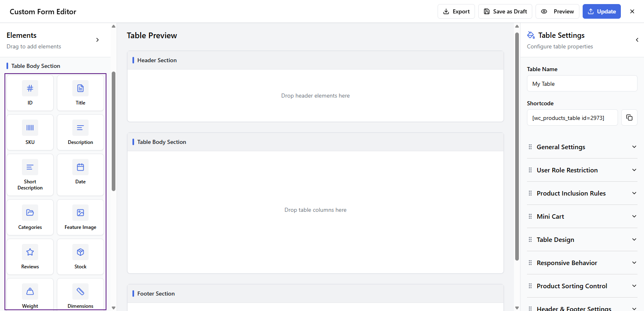Select the Categories folder element
The height and width of the screenshot is (311, 644).
coord(30,217)
